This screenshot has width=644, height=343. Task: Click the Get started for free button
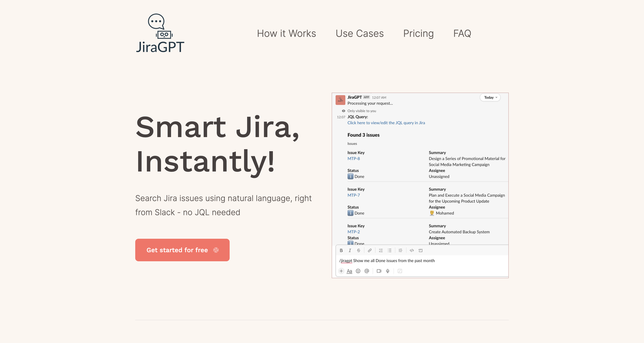point(182,250)
